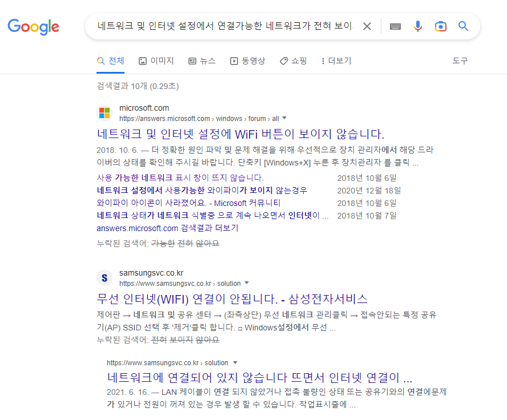
Task: Expand dropdown arrow next to answers.microsoft.com URL
Action: [x=284, y=118]
